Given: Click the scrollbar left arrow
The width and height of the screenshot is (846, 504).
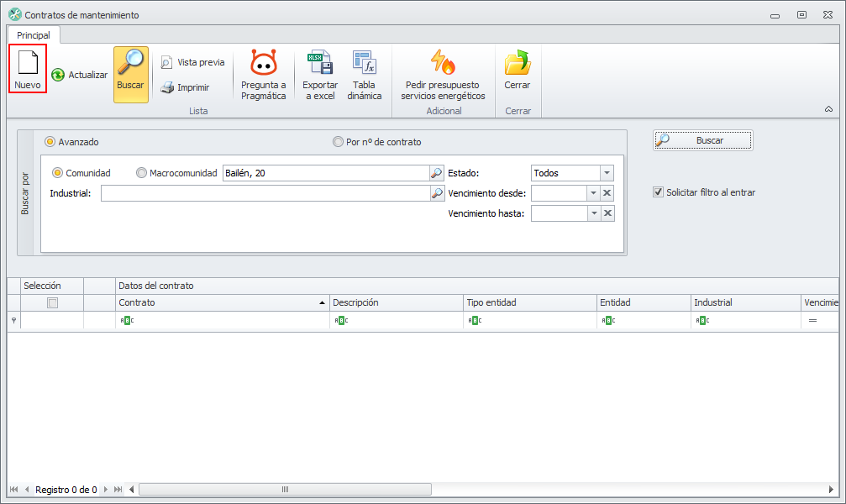Looking at the screenshot, I should point(132,490).
